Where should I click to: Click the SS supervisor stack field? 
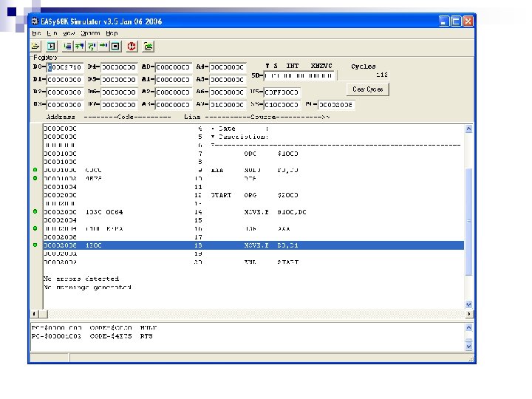(x=282, y=105)
